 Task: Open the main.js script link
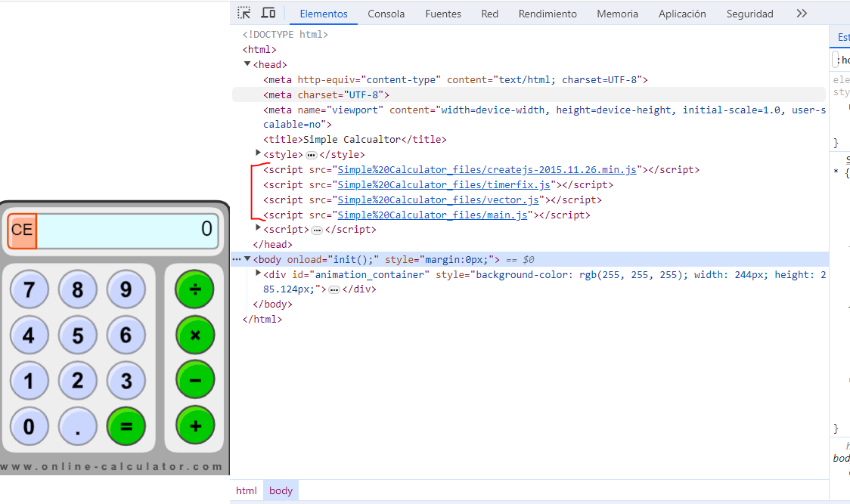click(432, 215)
